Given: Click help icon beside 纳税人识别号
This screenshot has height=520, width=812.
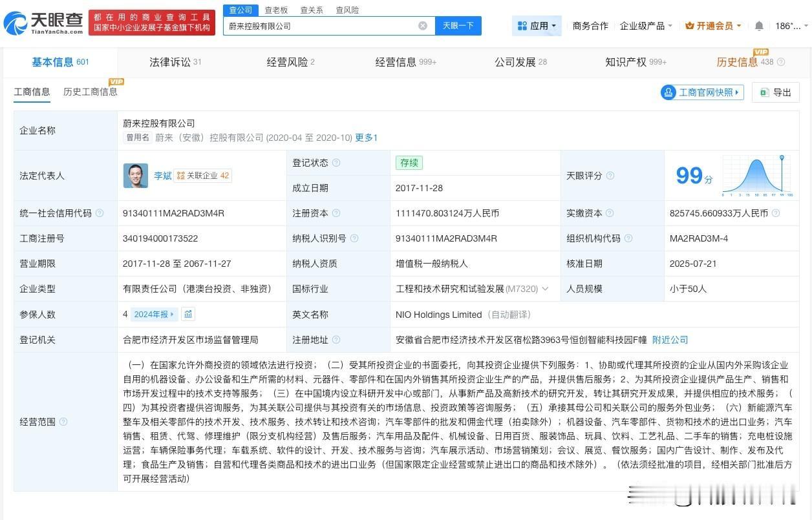Looking at the screenshot, I should 354,238.
